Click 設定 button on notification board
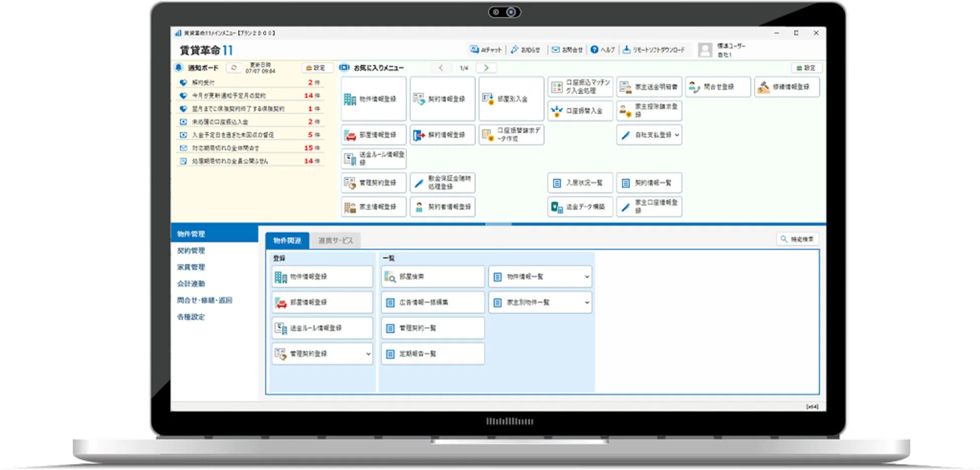 click(316, 68)
